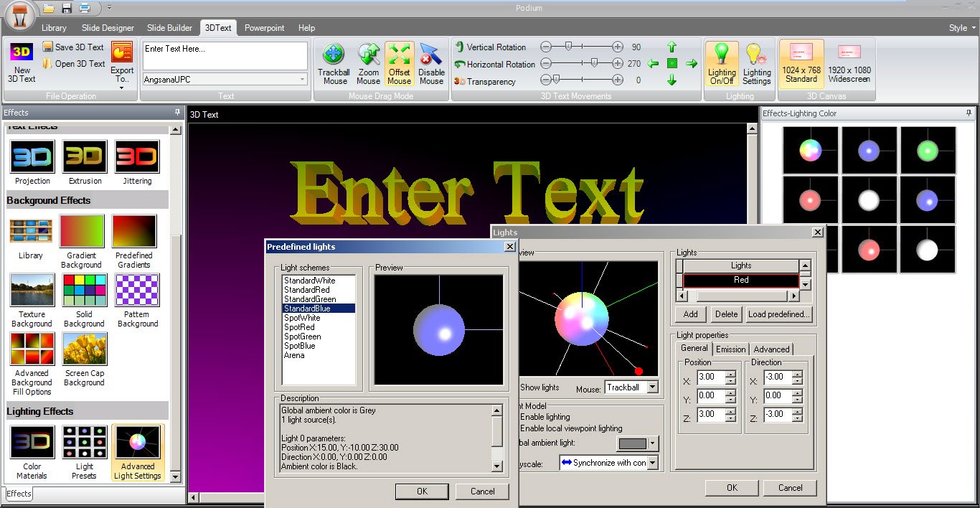This screenshot has width=980, height=508.
Task: Open the Slide Builder menu
Action: click(169, 28)
